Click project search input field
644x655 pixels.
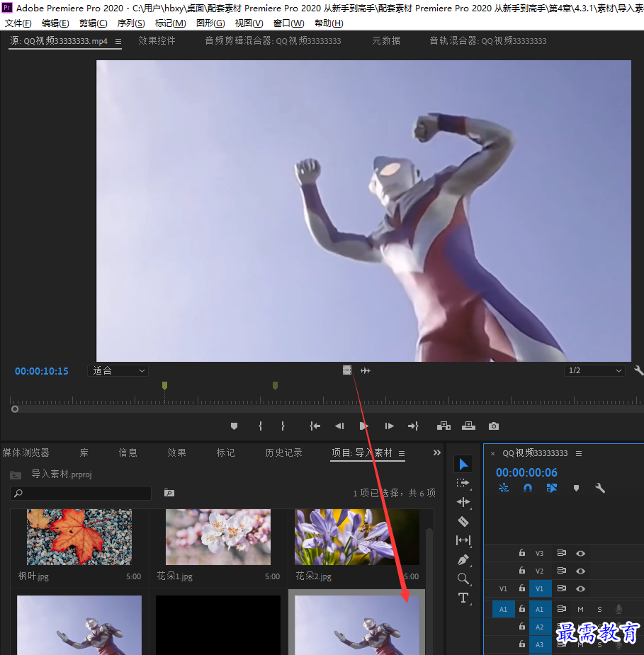pyautogui.click(x=81, y=493)
